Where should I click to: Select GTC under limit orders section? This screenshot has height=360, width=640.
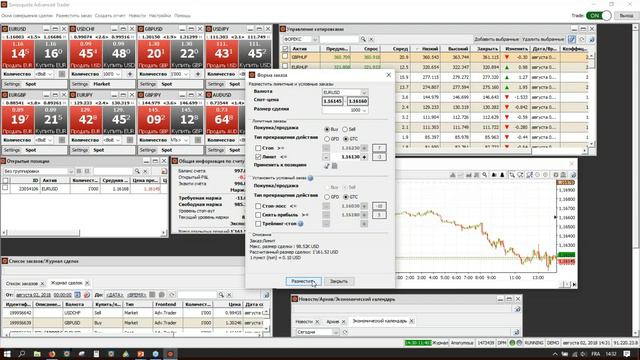346,139
